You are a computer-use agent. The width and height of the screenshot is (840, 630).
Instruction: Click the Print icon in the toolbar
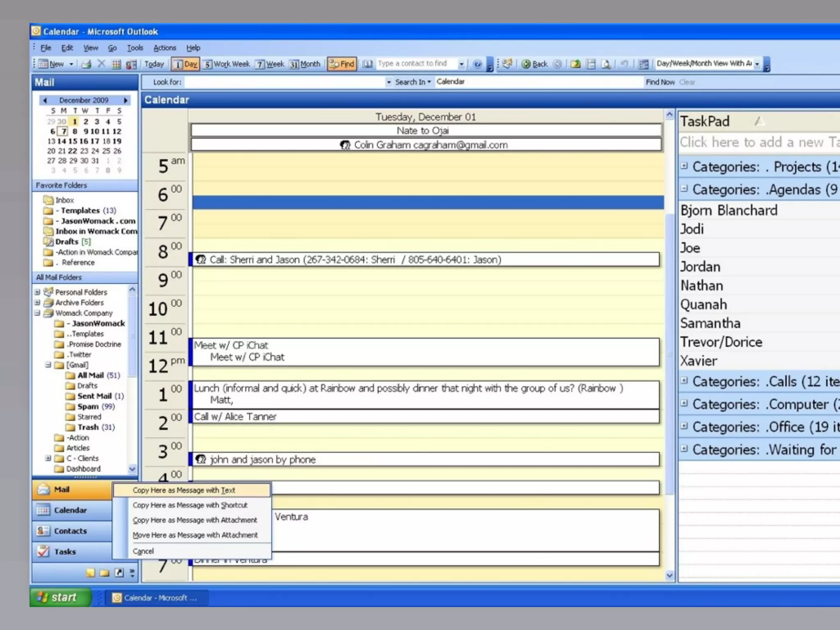click(x=86, y=64)
